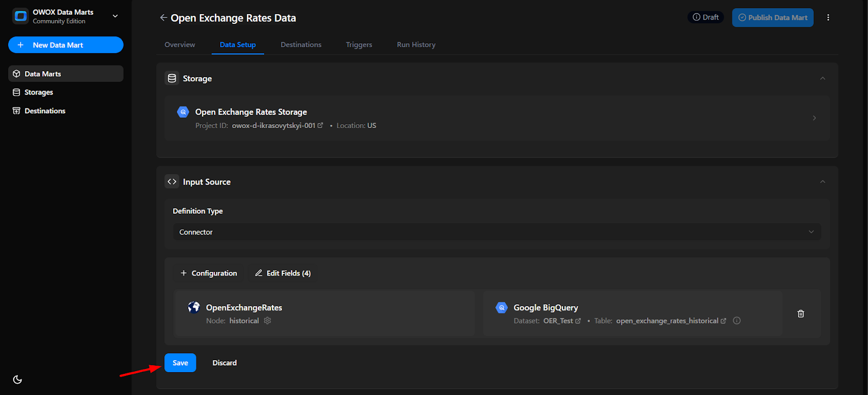Open Storages in the sidebar

(x=66, y=92)
